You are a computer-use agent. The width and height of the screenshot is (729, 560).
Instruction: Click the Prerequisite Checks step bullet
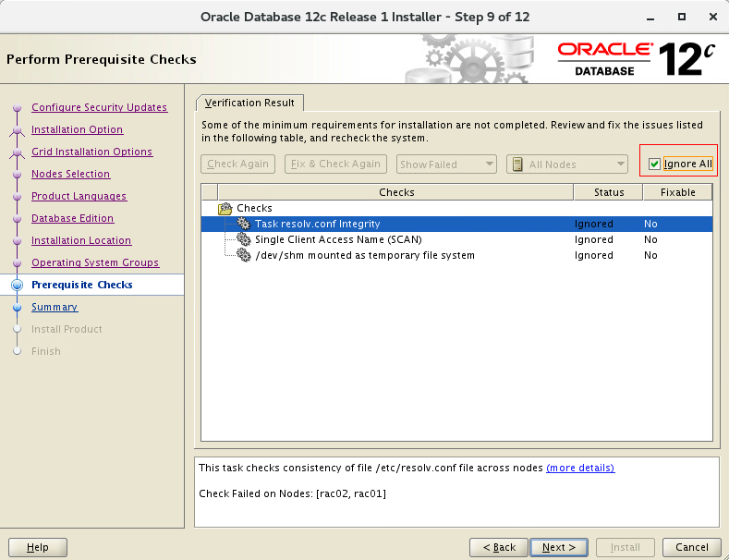click(x=18, y=285)
